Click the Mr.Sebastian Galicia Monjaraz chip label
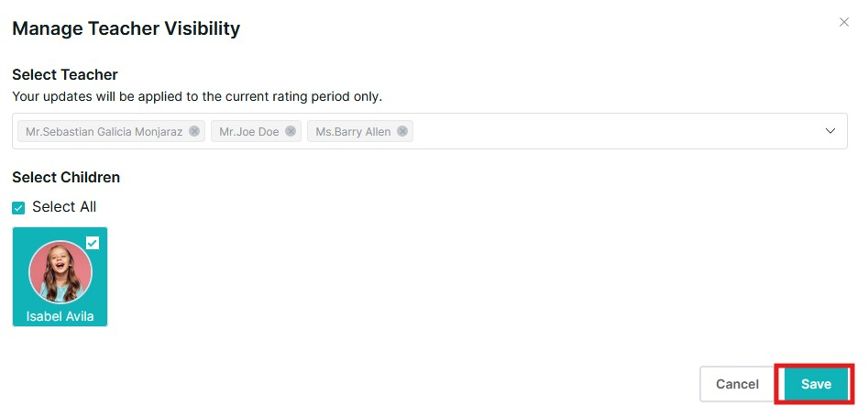This screenshot has width=868, height=417. (104, 131)
